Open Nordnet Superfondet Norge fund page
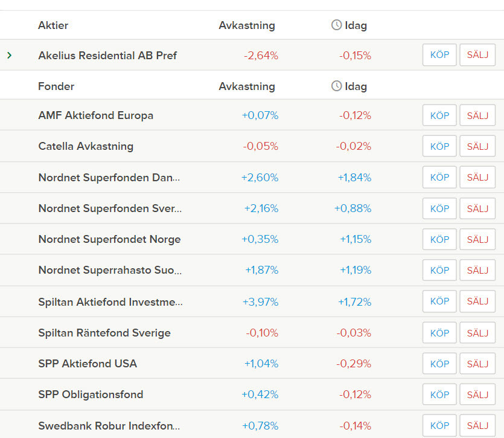 pyautogui.click(x=109, y=239)
